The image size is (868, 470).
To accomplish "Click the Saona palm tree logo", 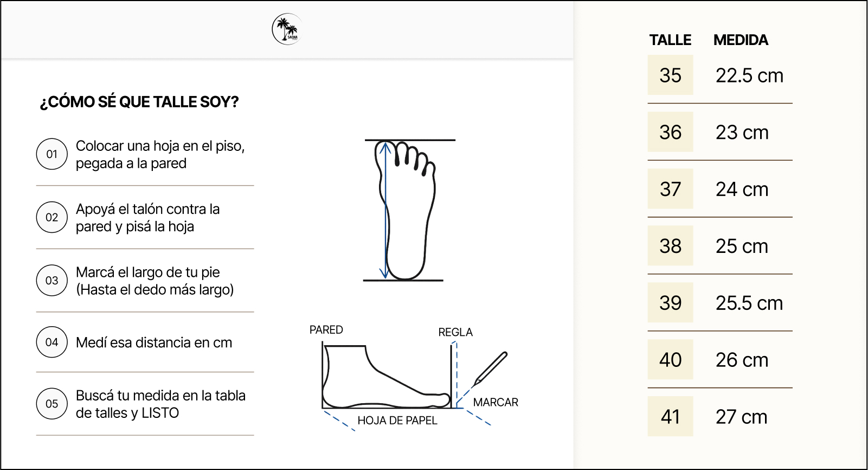I will (x=287, y=29).
